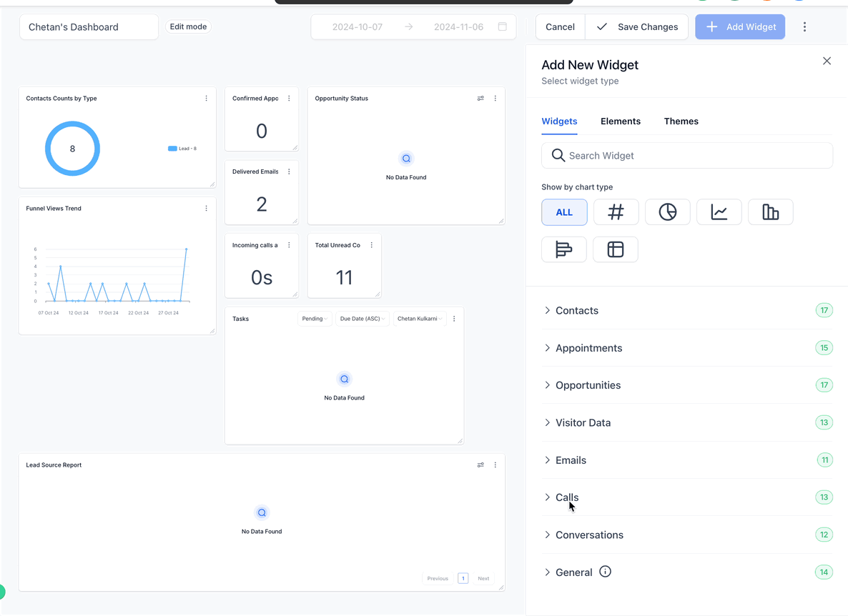Click the Appointments count badge 15
Viewport: 848px width, 616px height.
[824, 348]
